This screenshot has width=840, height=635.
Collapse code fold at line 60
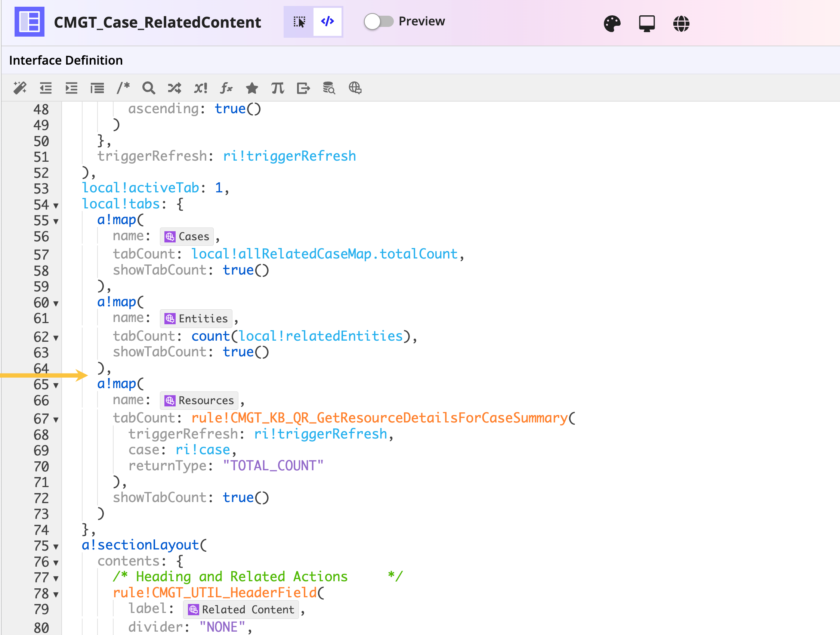pos(56,303)
